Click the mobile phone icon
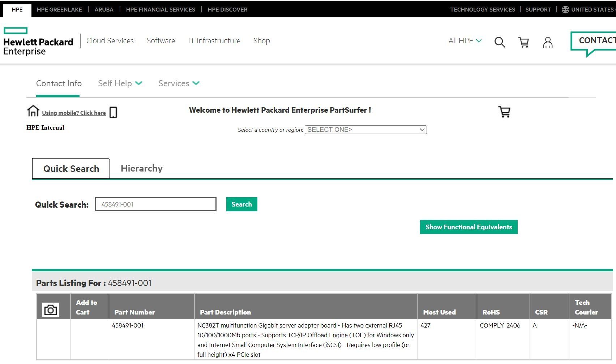Viewport: 616px width, 364px height. click(x=113, y=112)
